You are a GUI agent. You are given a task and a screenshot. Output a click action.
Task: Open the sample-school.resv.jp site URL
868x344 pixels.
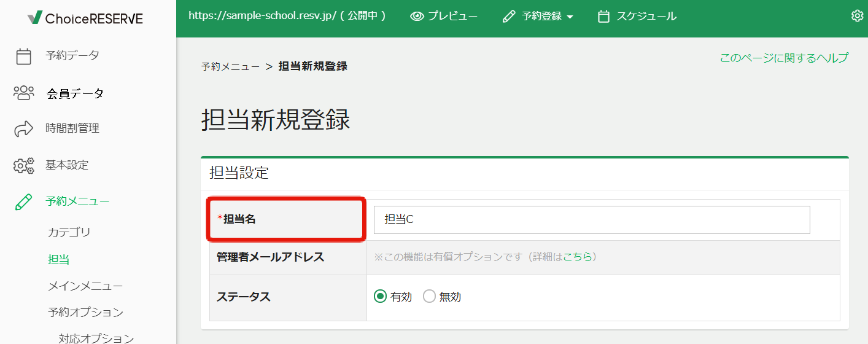click(x=287, y=16)
